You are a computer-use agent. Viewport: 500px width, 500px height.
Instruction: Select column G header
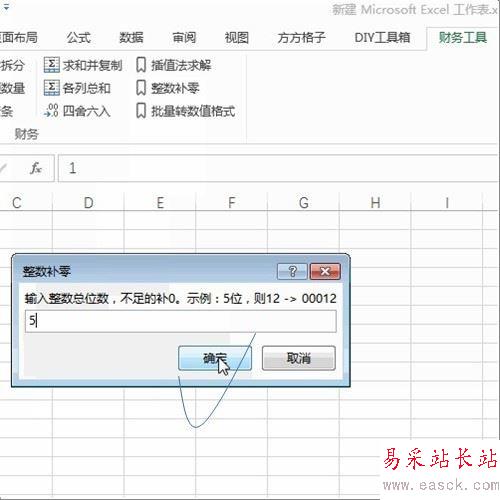point(303,202)
